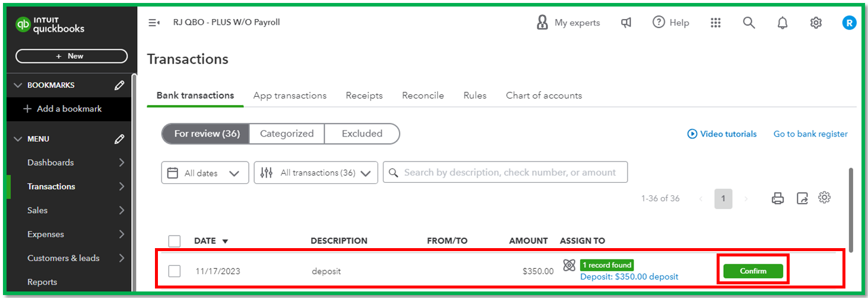Open the megaphone announcements icon
The width and height of the screenshot is (868, 298).
click(x=626, y=23)
